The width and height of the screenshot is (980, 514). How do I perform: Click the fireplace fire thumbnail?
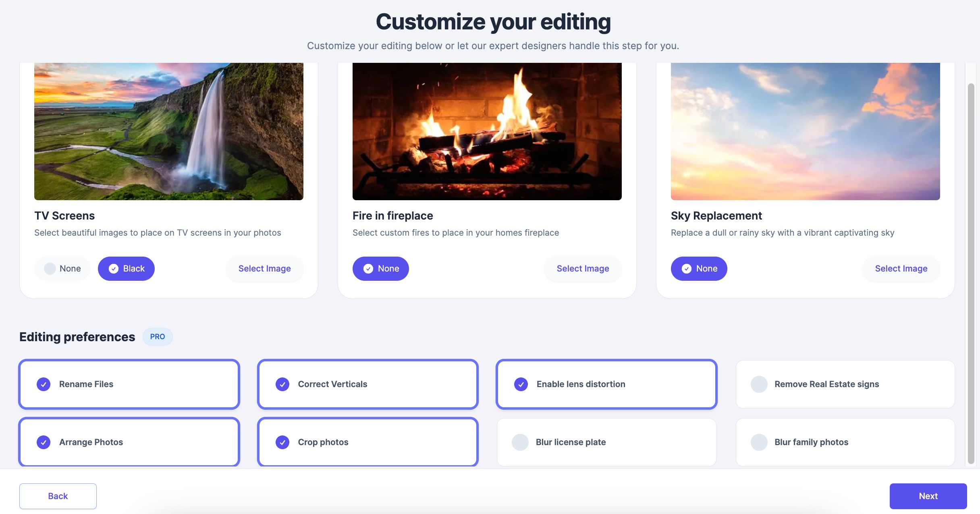coord(487,131)
